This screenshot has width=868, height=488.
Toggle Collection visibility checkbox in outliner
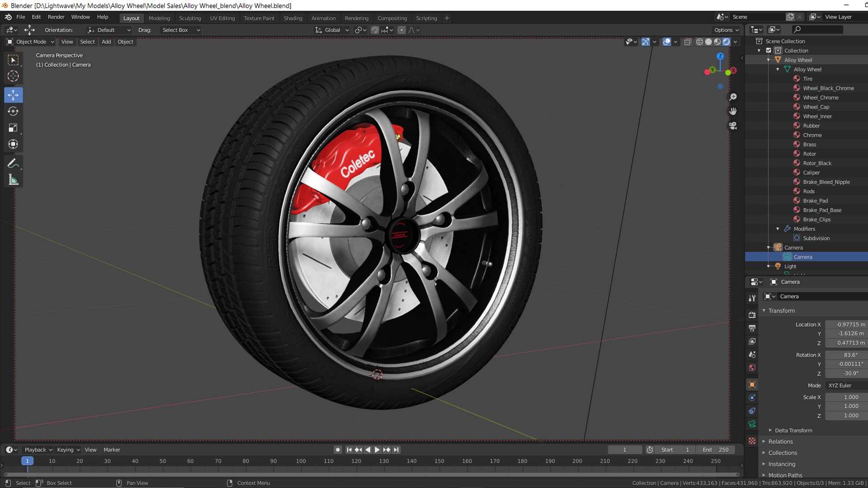[x=769, y=51]
